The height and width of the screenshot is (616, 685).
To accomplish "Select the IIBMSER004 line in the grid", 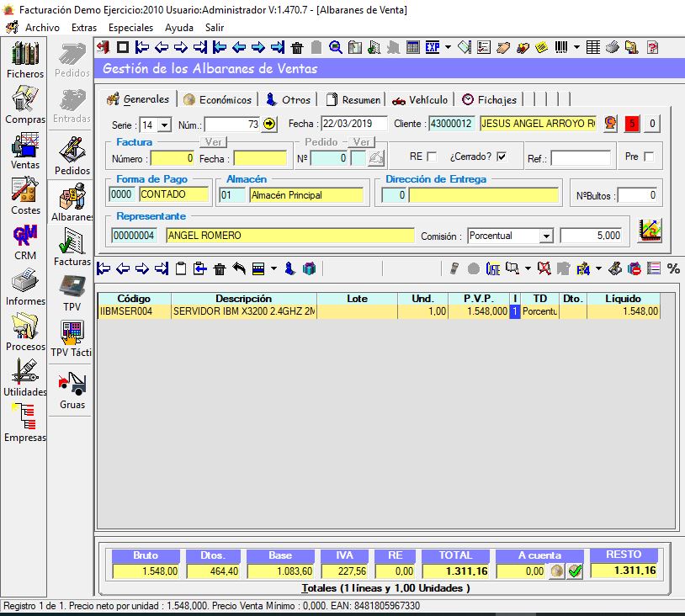I will tap(379, 311).
